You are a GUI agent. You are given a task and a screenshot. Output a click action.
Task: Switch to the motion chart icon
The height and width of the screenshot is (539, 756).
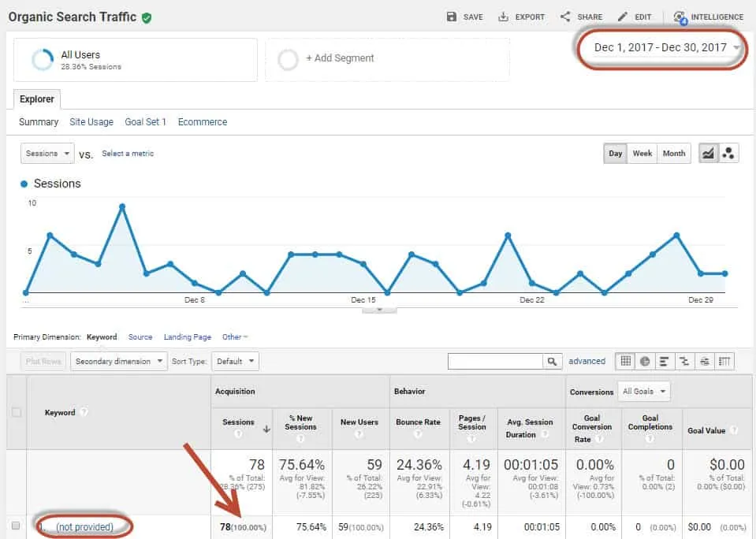click(x=728, y=154)
